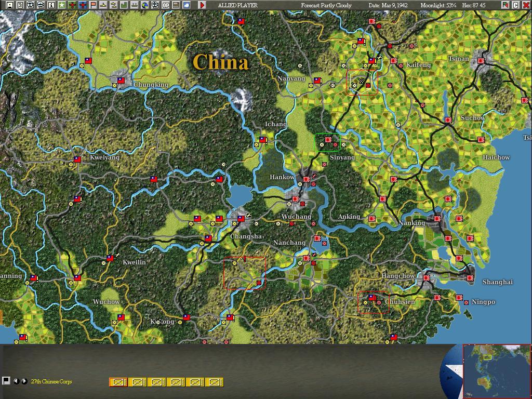Select Chinese flag base at Chuhsien
The width and height of the screenshot is (532, 399).
tap(372, 298)
